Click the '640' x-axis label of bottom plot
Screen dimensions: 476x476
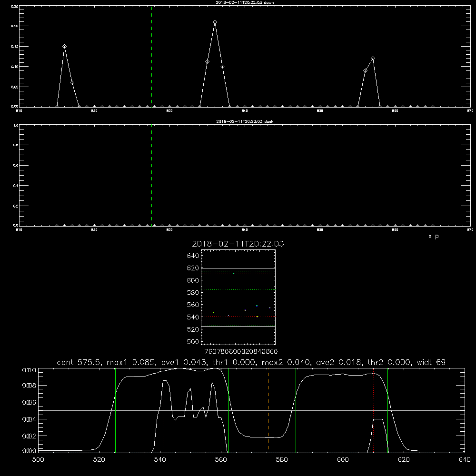465,460
